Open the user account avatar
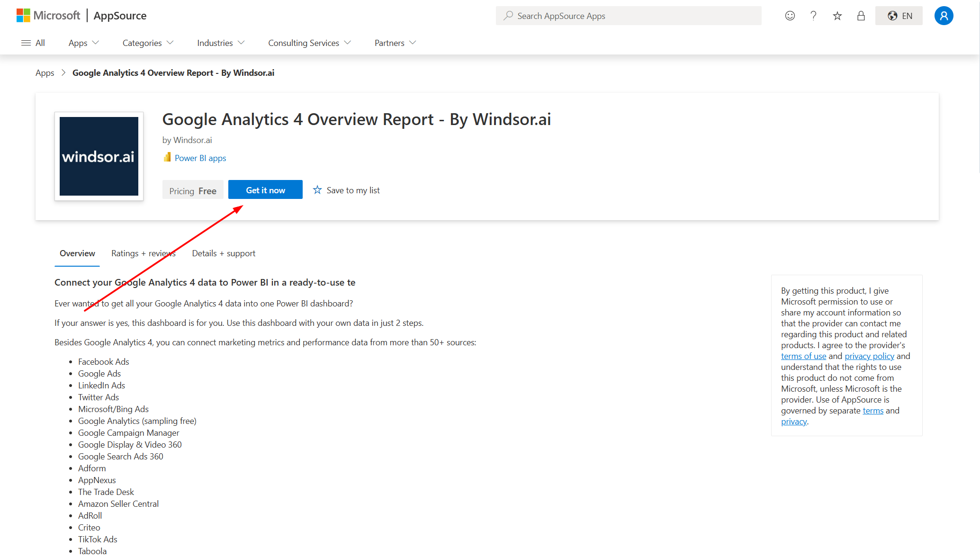 click(x=944, y=16)
